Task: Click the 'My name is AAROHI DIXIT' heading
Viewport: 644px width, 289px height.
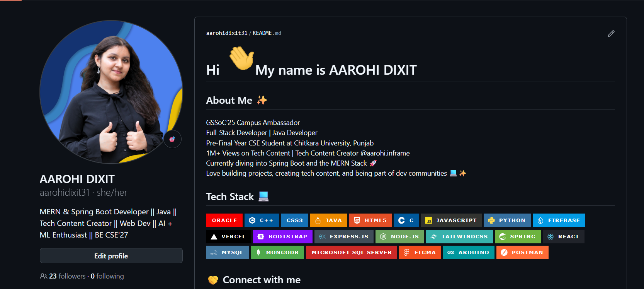Action: (336, 70)
